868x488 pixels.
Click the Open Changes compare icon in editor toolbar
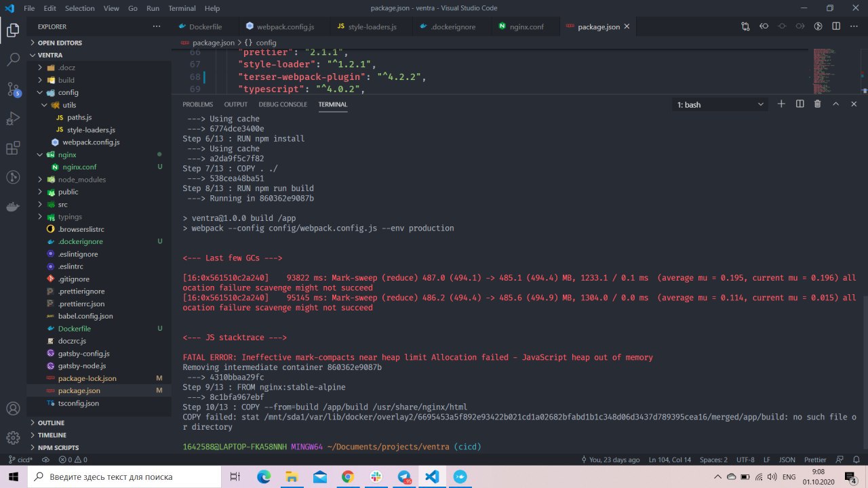click(746, 26)
